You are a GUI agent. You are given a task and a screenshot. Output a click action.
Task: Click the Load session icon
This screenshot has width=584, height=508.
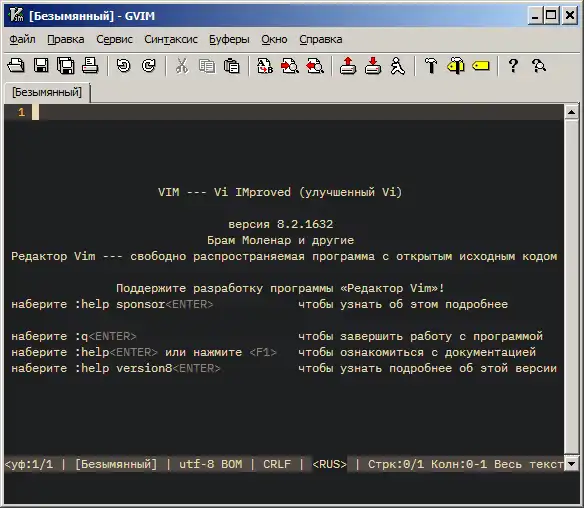[x=348, y=66]
